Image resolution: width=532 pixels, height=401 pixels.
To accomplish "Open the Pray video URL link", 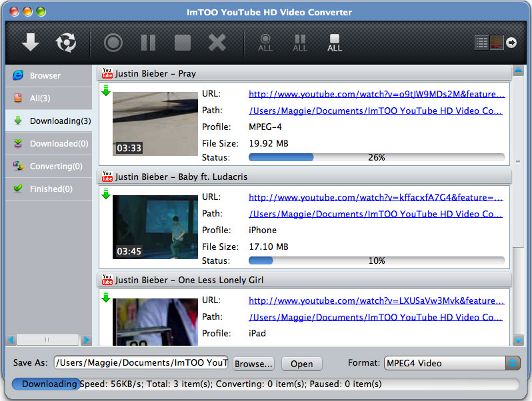I will tap(377, 94).
